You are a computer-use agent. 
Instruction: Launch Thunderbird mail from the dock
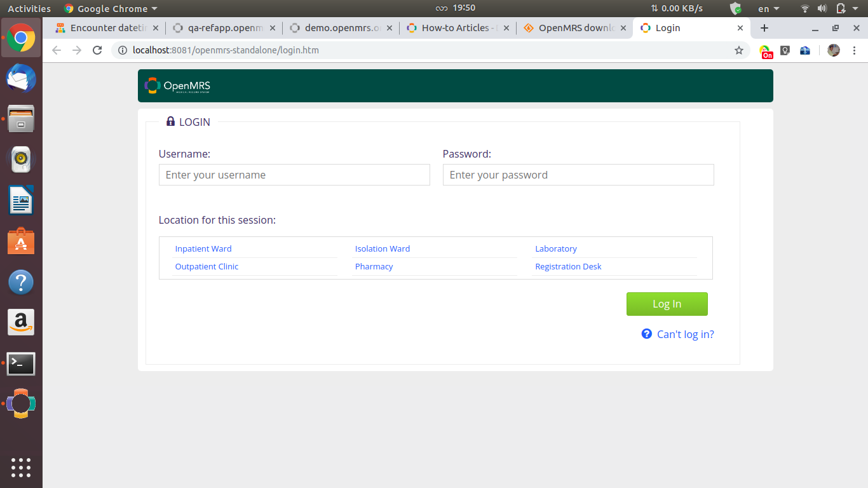coord(21,79)
